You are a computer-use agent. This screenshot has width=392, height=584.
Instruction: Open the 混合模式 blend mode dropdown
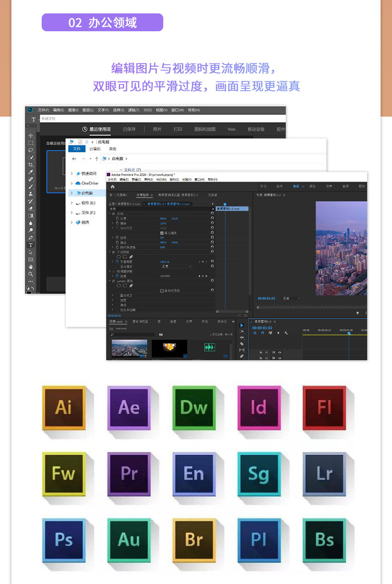pos(176,266)
